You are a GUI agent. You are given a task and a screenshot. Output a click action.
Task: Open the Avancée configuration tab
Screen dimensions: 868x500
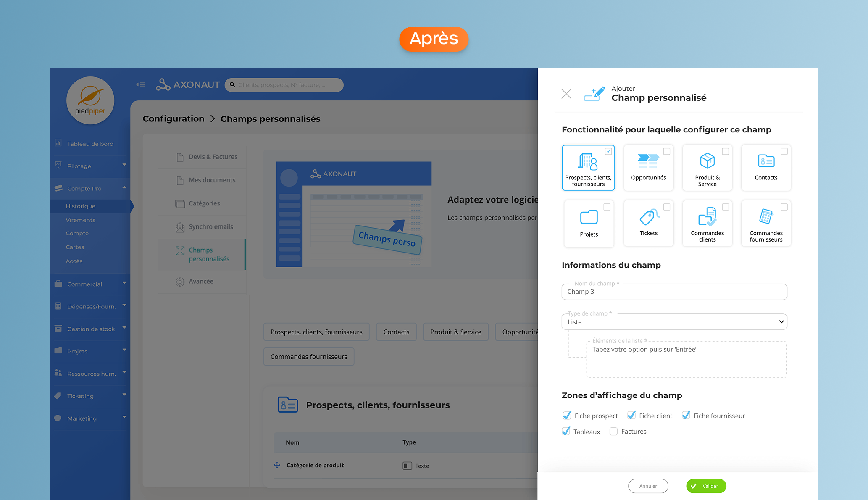[201, 282]
